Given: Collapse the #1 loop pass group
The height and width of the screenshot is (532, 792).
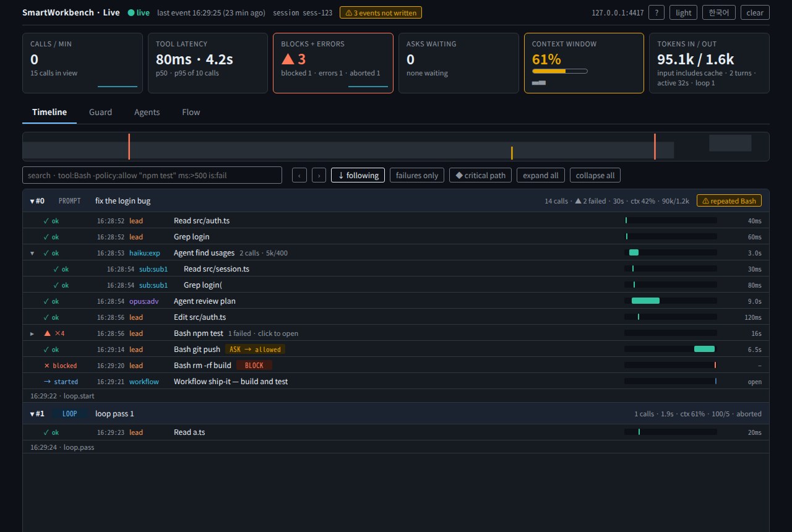Looking at the screenshot, I should tap(33, 414).
